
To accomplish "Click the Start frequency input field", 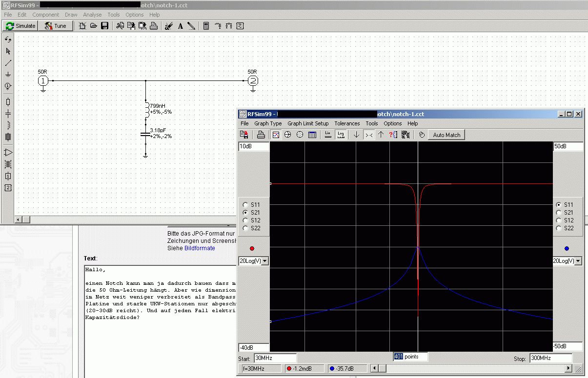I will (x=275, y=358).
